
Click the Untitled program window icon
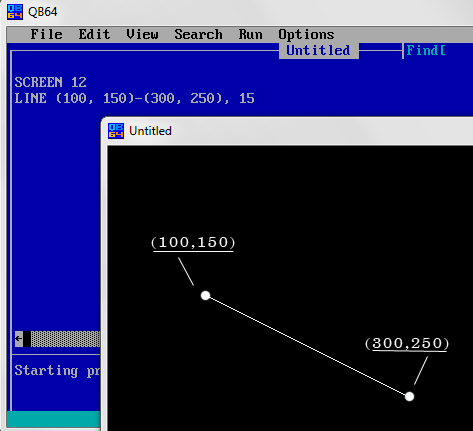coord(116,131)
